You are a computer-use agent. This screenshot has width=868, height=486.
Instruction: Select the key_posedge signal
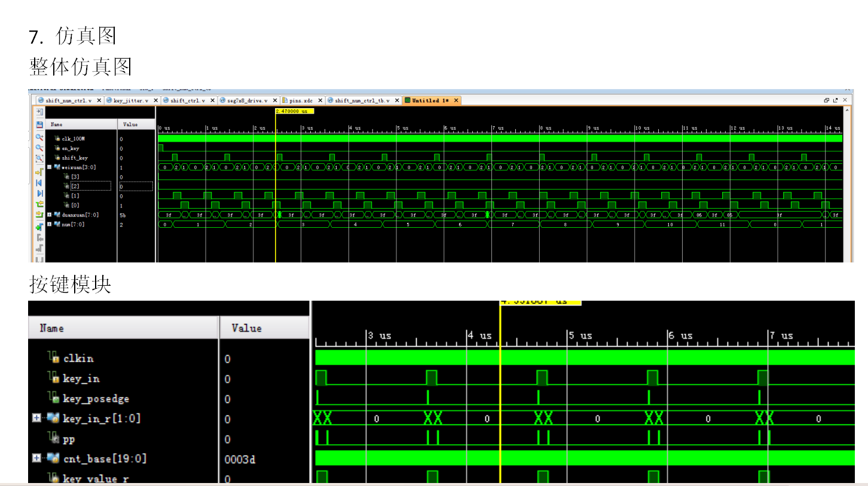coord(96,399)
